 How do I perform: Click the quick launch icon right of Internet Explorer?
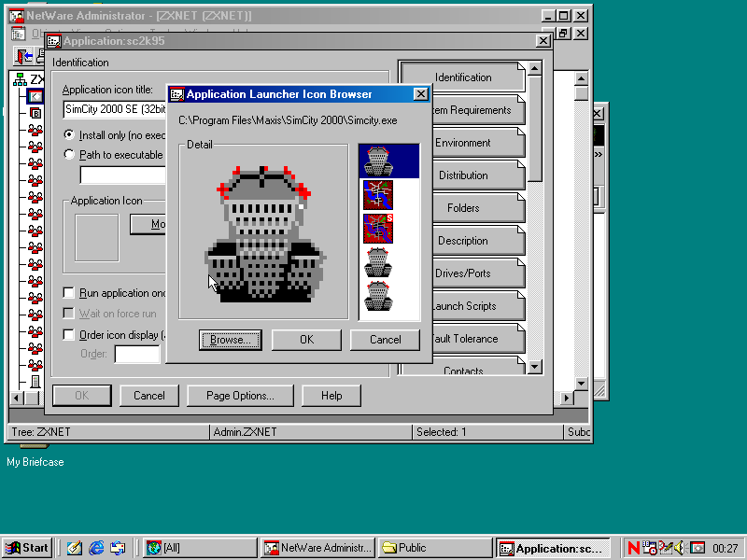pyautogui.click(x=119, y=548)
